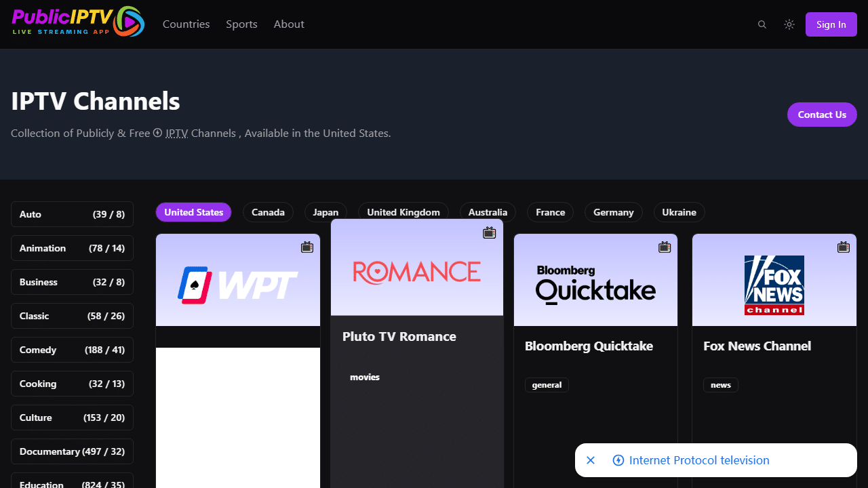The height and width of the screenshot is (488, 868).
Task: Open the Bloomberg Quicktake channel title
Action: pos(589,346)
